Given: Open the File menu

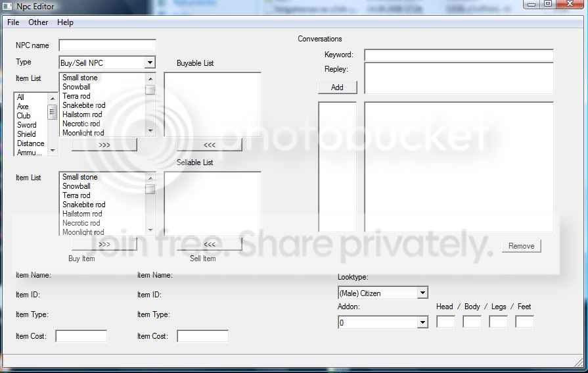Looking at the screenshot, I should coord(13,22).
